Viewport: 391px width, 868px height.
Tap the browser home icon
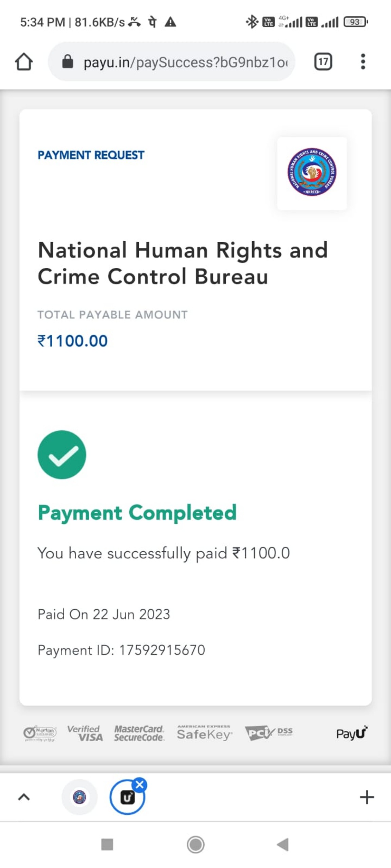tap(24, 62)
